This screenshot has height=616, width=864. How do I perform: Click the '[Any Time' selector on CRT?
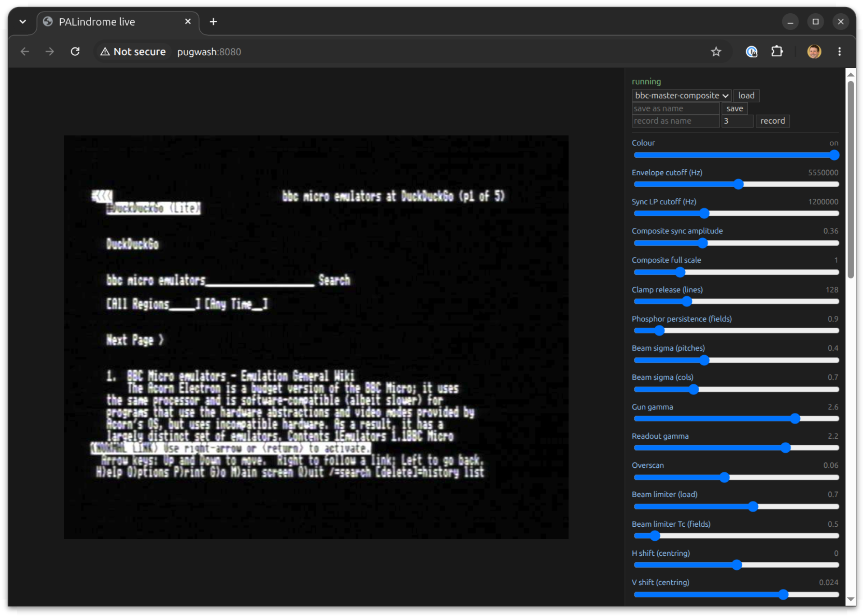tap(236, 304)
